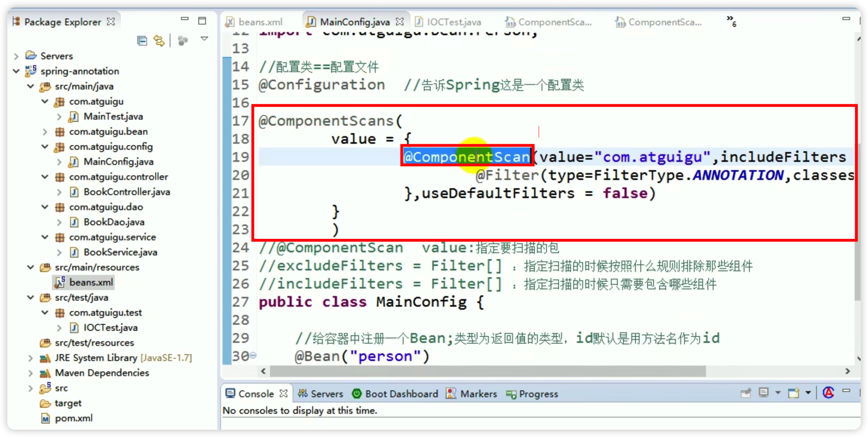Minimize the Package Explorer panel
Viewport: 868px width, 437px height.
[x=185, y=19]
